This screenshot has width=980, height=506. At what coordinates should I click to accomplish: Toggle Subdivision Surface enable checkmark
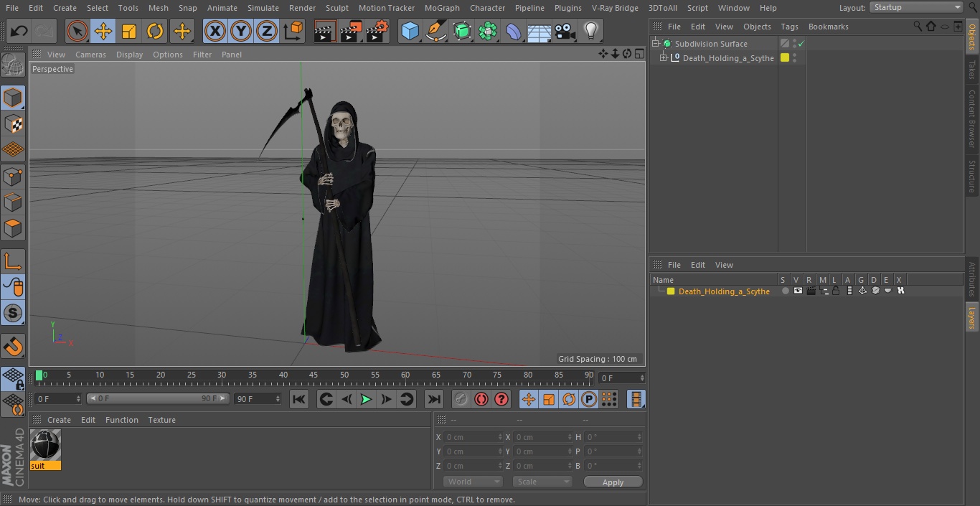[x=801, y=44]
